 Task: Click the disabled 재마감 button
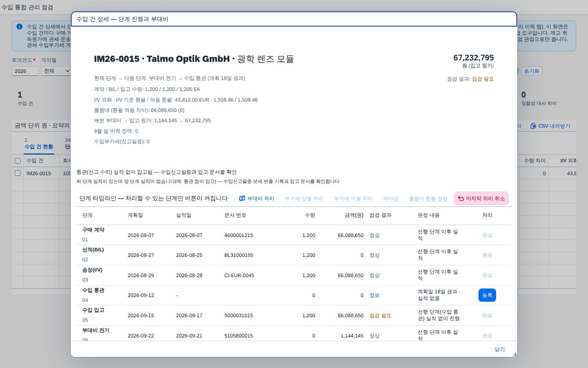[x=390, y=199]
